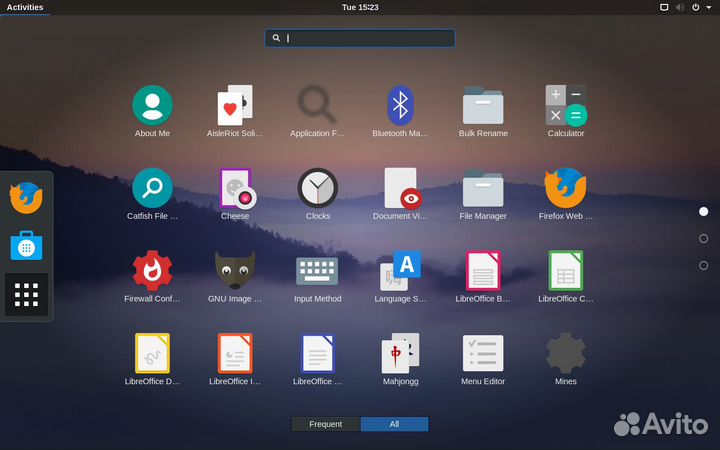Click the power icon in top bar
This screenshot has width=720, height=450.
coord(696,7)
